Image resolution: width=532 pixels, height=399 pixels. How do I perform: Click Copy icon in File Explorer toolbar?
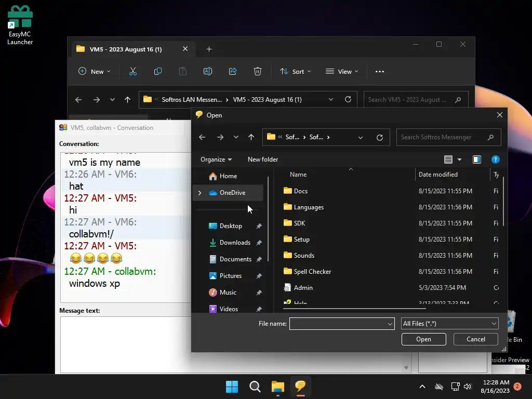[158, 71]
